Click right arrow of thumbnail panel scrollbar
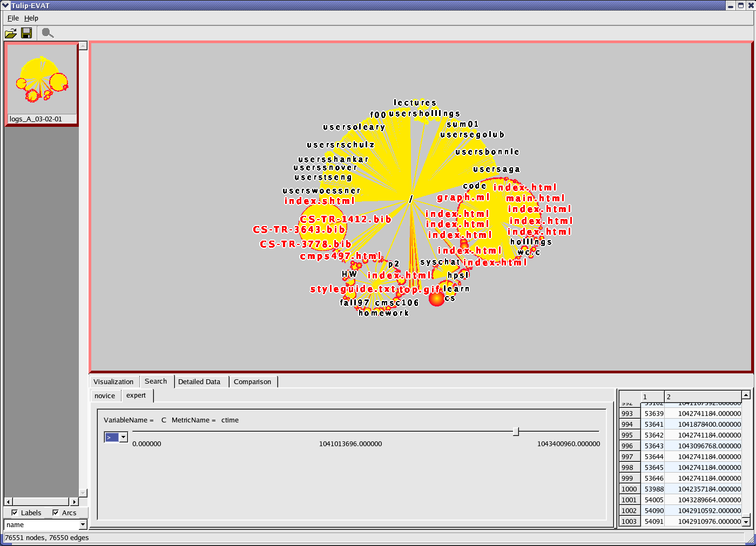 click(x=75, y=502)
